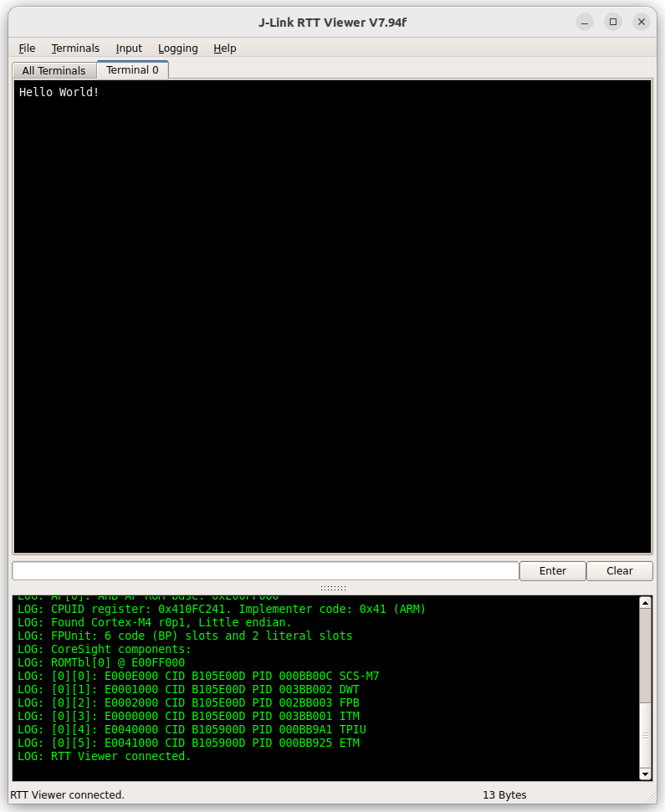Screen dimensions: 665x812
Task: Click the '13 Bytes' status bar counter
Action: pos(504,795)
